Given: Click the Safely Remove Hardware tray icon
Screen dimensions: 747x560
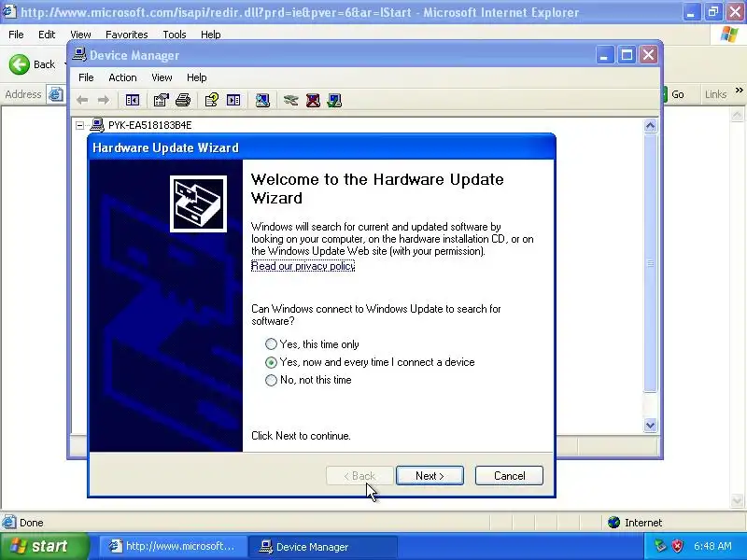Looking at the screenshot, I should [x=660, y=546].
